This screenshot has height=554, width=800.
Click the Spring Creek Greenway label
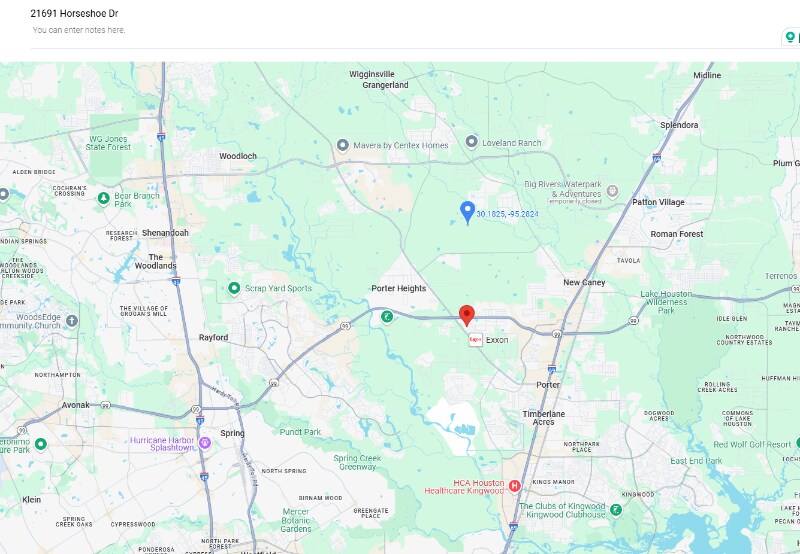point(357,462)
